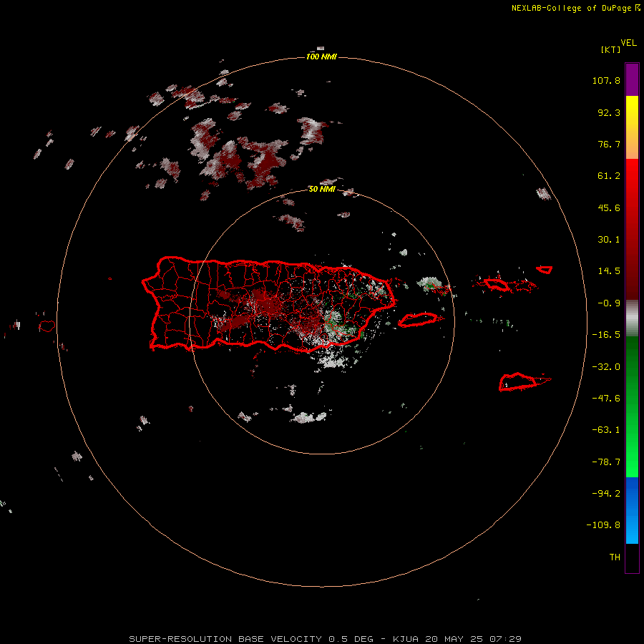644x644 pixels.
Task: Click the SUPER-RESOLUTION BASE VELOCITY caption text
Action: pos(225,639)
